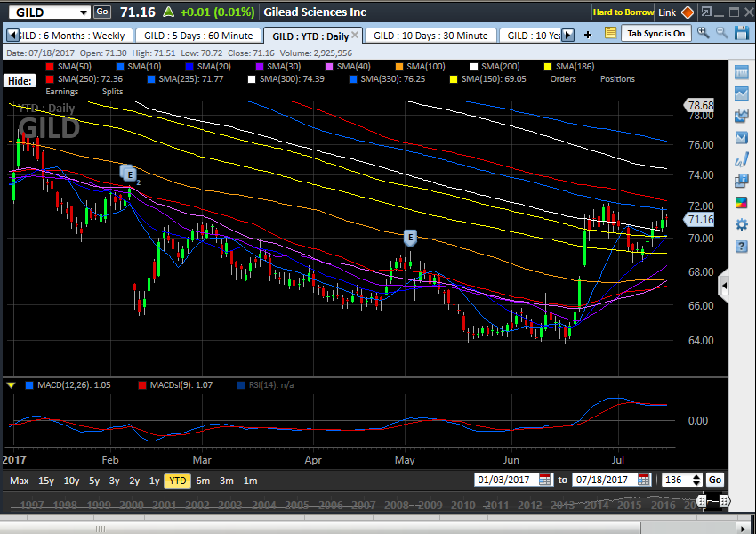Select the Max time range
756x534 pixels.
tap(20, 481)
